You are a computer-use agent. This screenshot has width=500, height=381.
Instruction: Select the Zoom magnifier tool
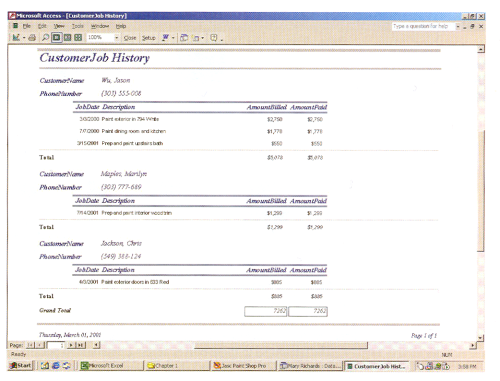coord(45,38)
